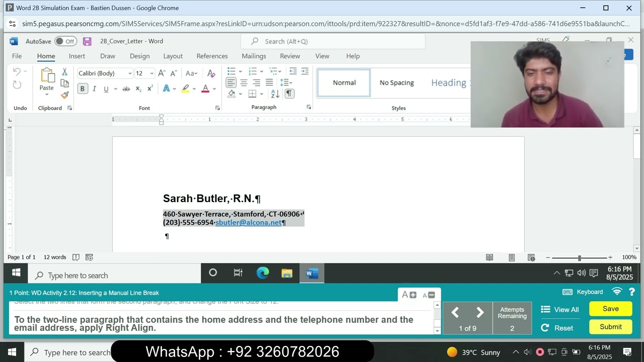Viewport: 644px width, 362px height.
Task: Click the Multilevel List icon
Action: coord(274,71)
